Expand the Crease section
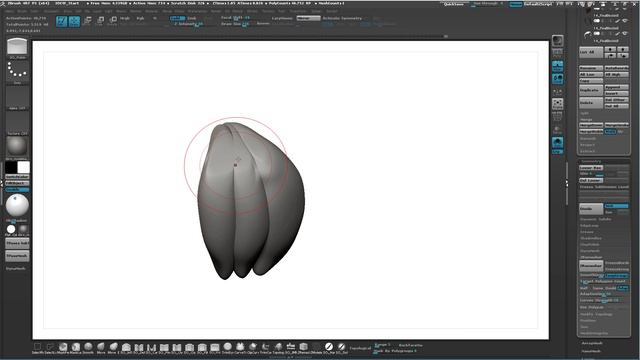Screen dimensions: 640x360 (x=587, y=232)
